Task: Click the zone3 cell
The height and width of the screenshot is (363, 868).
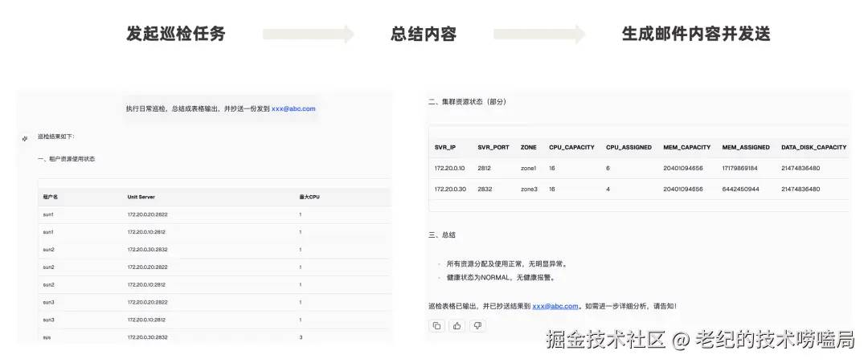Action: click(529, 189)
